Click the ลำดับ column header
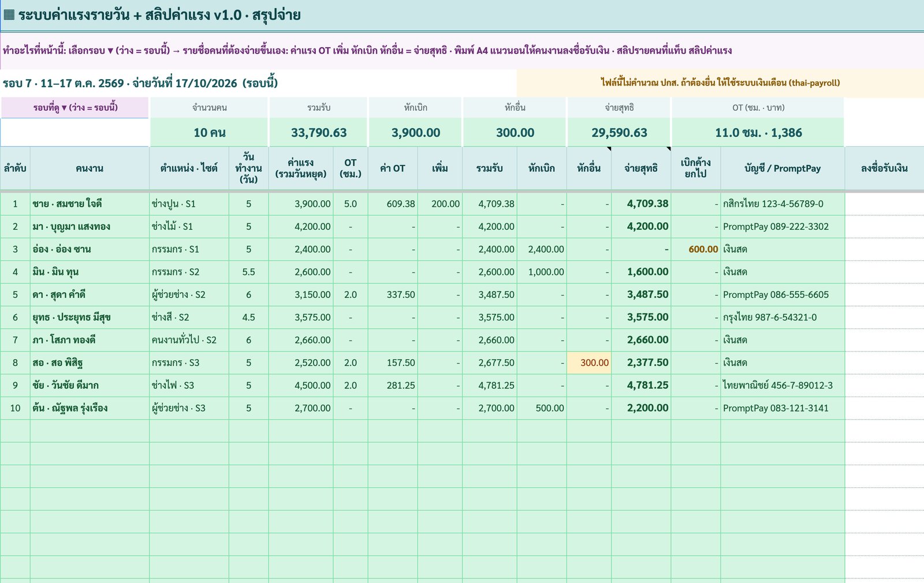 [x=15, y=168]
